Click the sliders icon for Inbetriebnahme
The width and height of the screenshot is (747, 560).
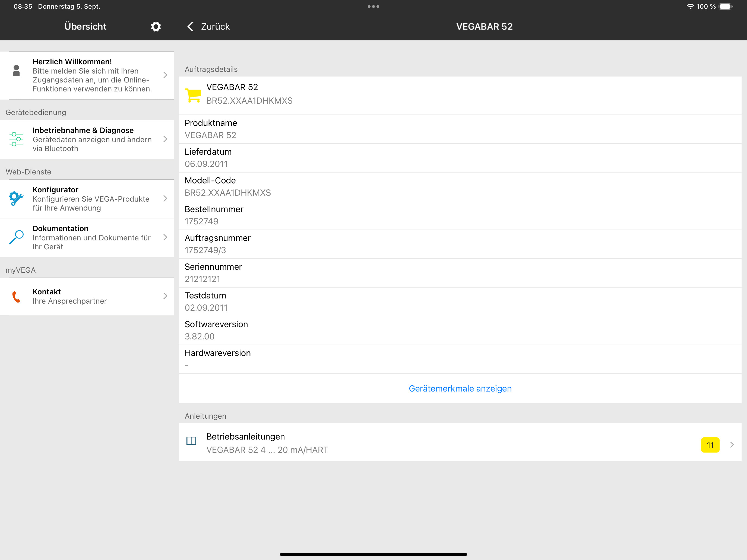16,139
